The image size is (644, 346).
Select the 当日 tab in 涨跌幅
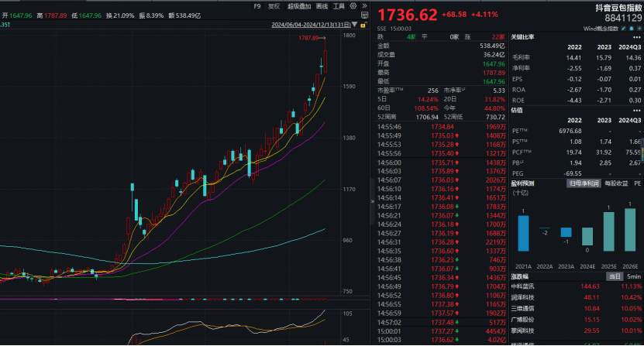click(613, 276)
